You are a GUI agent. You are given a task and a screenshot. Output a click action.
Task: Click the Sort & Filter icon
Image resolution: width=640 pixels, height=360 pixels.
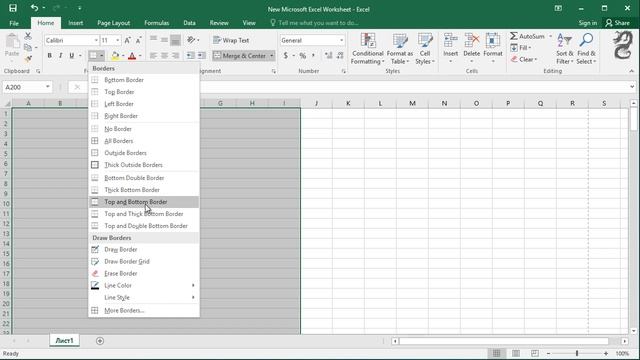564,41
